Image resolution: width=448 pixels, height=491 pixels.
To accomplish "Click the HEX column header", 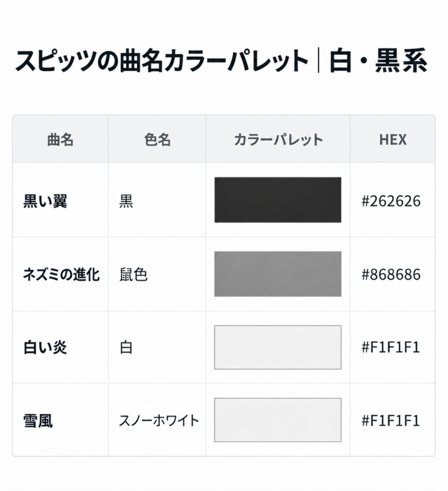I will 393,140.
